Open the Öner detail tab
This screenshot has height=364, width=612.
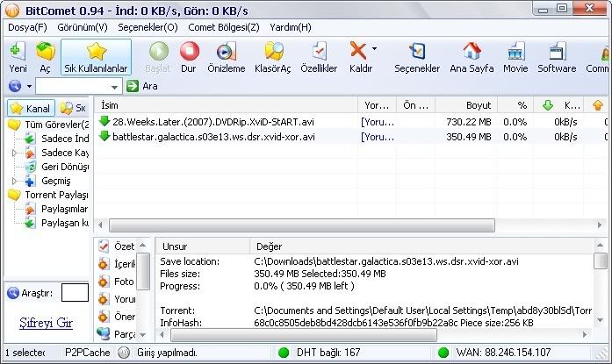coord(116,317)
